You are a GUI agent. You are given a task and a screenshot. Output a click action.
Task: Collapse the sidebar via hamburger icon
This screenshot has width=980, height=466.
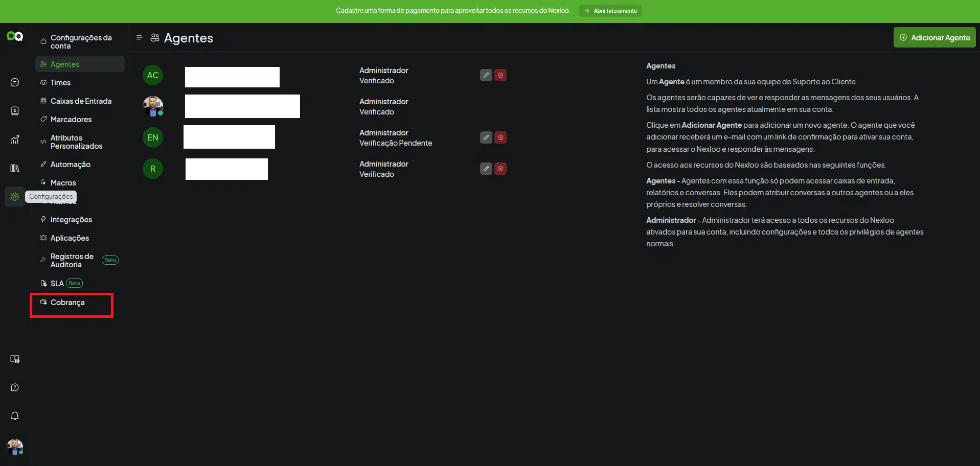(x=139, y=37)
